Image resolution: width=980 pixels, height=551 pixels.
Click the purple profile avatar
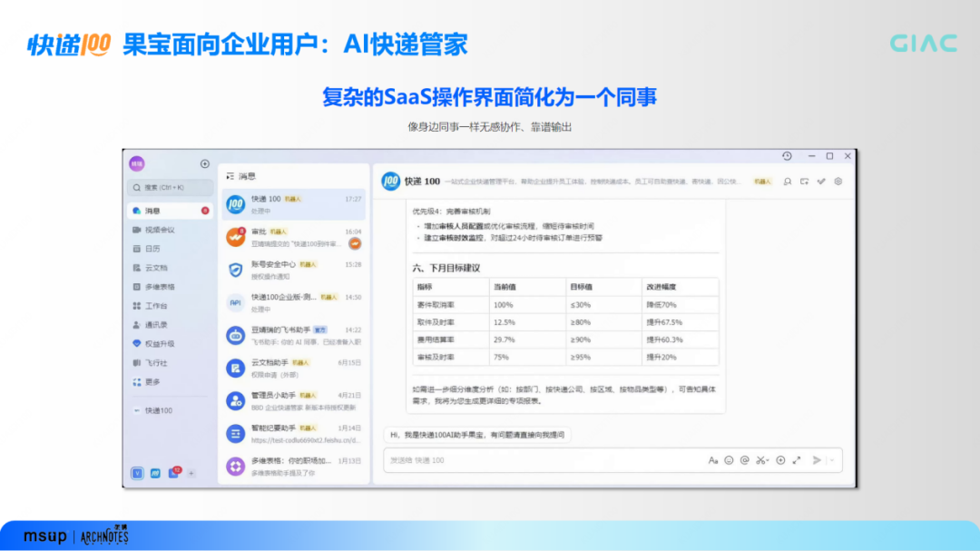(x=137, y=164)
